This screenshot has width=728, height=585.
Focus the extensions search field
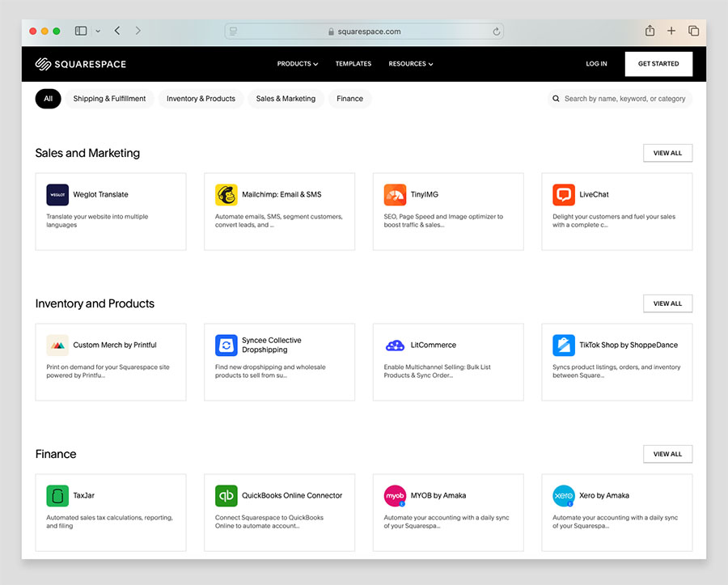click(x=624, y=99)
